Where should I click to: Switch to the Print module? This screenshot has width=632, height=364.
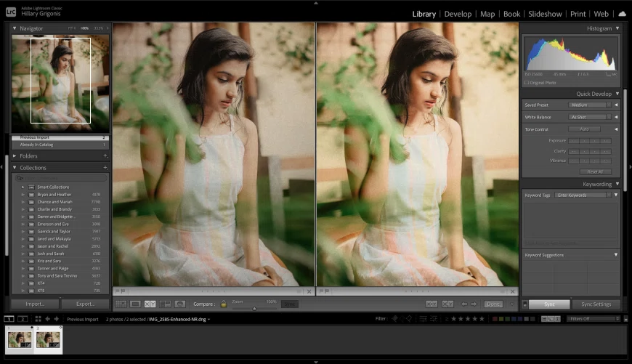pyautogui.click(x=578, y=14)
